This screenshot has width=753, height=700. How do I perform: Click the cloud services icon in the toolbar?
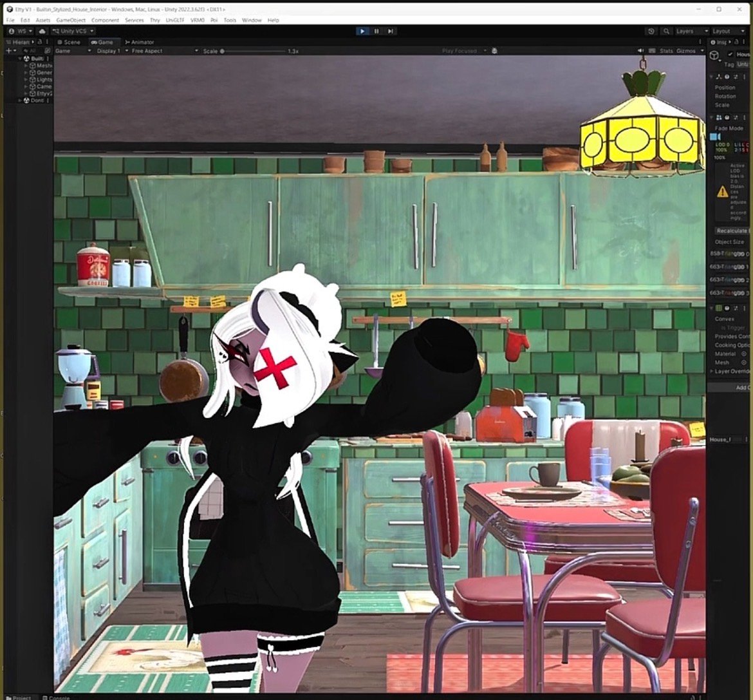(x=42, y=31)
